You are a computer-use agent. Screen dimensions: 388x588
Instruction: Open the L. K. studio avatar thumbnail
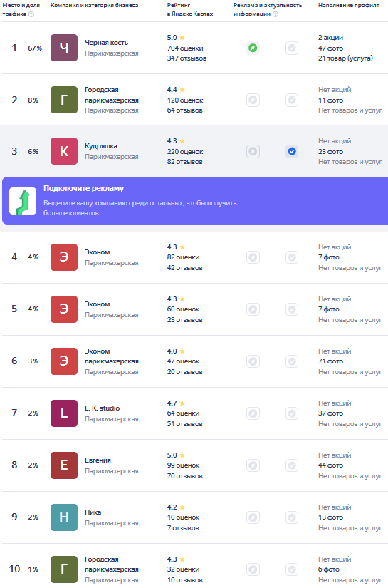click(x=64, y=413)
